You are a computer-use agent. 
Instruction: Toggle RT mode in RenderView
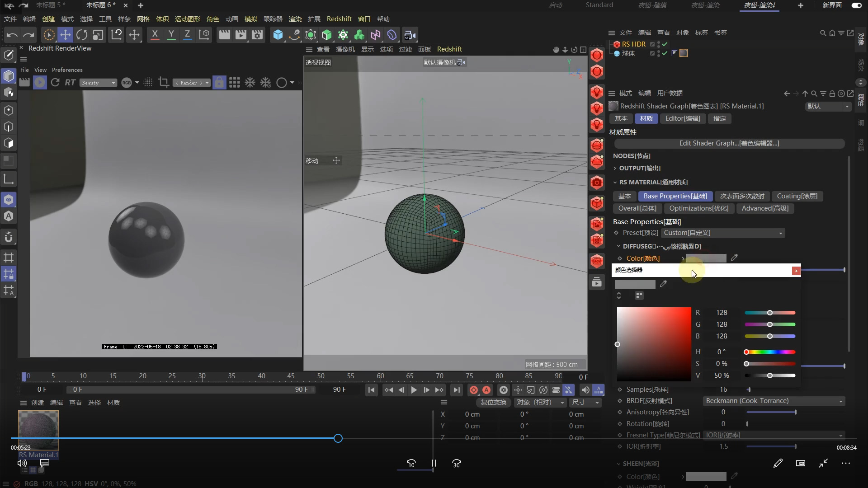point(70,82)
